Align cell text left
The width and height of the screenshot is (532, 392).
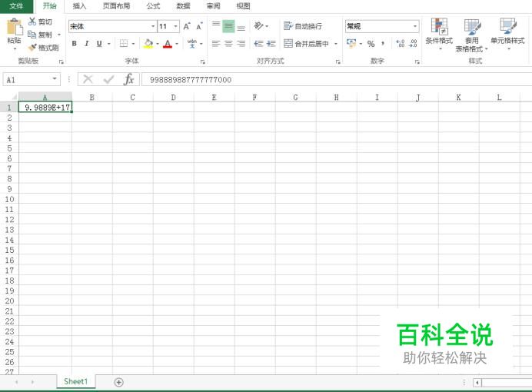pyautogui.click(x=216, y=43)
